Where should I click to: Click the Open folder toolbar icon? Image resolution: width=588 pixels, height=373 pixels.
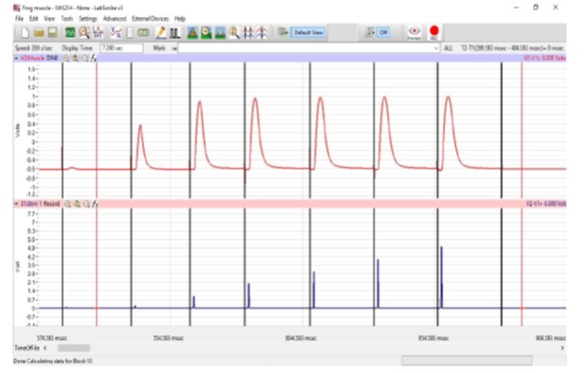click(39, 32)
